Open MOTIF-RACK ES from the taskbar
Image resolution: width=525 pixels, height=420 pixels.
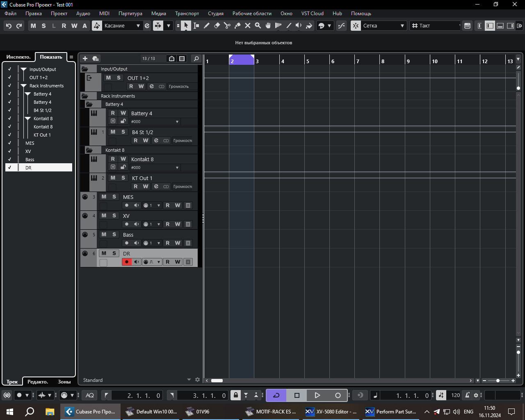(x=271, y=412)
